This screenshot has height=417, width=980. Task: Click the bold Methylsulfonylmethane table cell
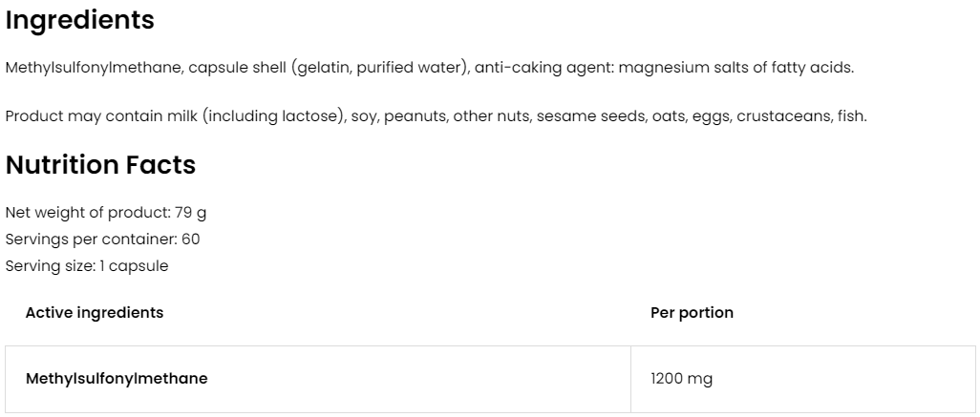click(x=117, y=379)
